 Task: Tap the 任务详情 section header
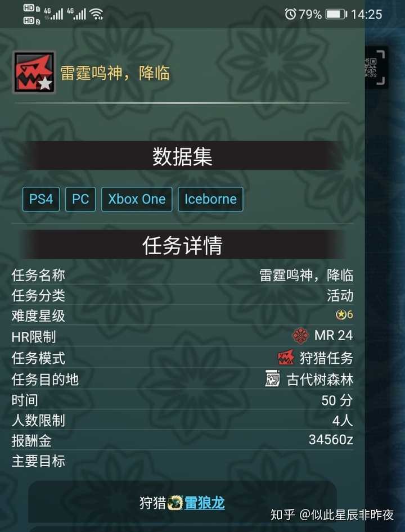(x=182, y=245)
